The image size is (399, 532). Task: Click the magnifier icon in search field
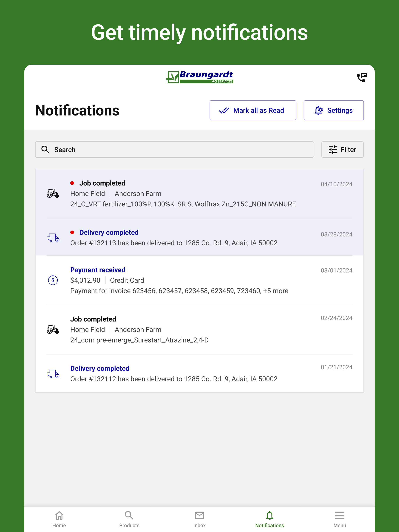coord(45,150)
